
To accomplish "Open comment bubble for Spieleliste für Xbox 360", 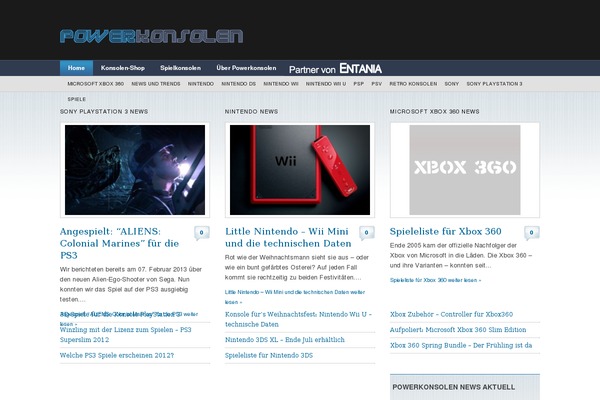I will click(x=532, y=232).
